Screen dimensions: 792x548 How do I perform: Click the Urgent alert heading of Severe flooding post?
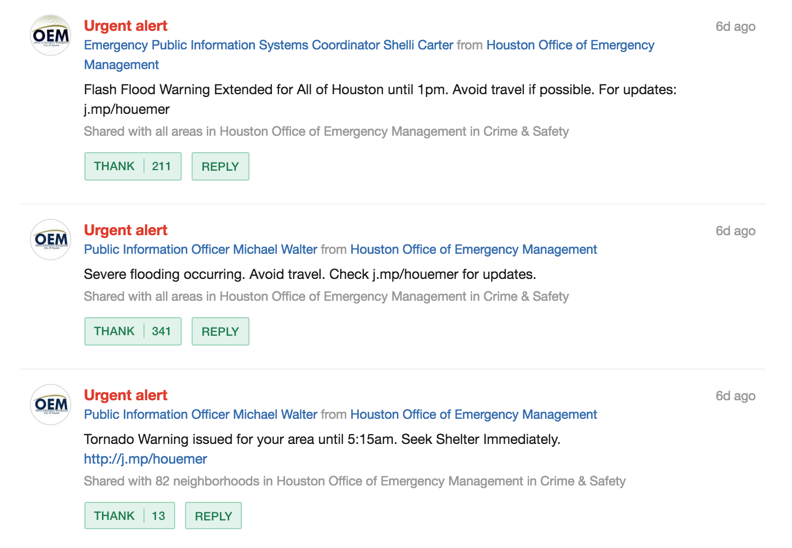125,230
